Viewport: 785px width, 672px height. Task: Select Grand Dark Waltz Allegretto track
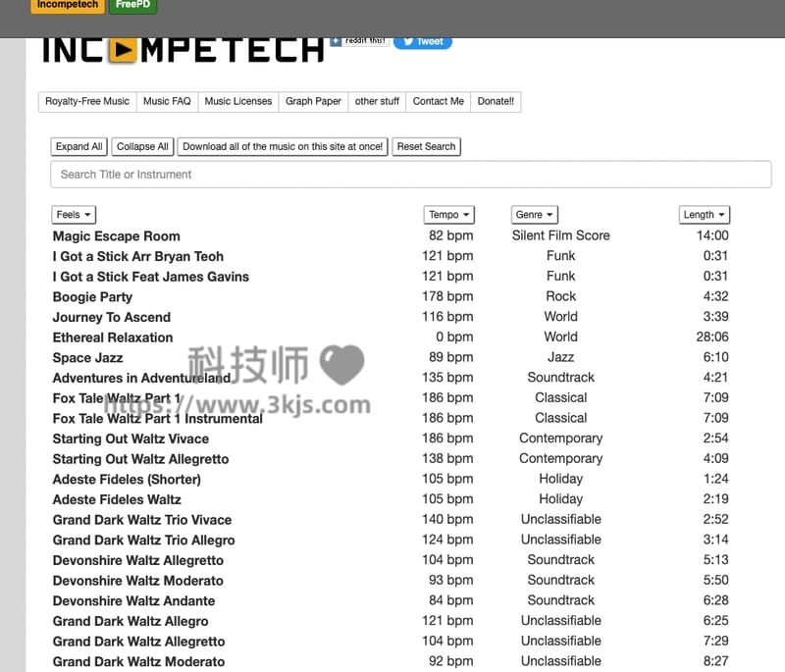138,642
